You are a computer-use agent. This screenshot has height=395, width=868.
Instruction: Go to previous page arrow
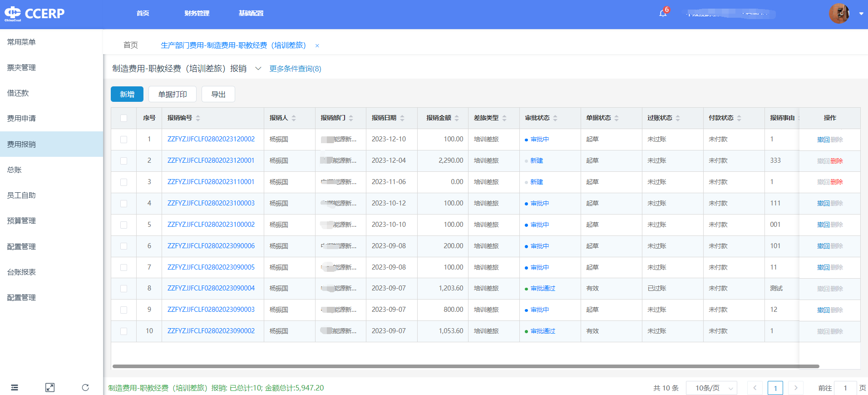pos(755,388)
